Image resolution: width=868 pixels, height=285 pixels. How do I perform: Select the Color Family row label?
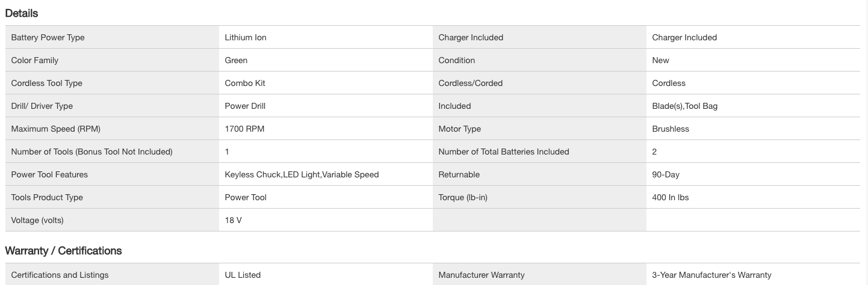coord(35,60)
